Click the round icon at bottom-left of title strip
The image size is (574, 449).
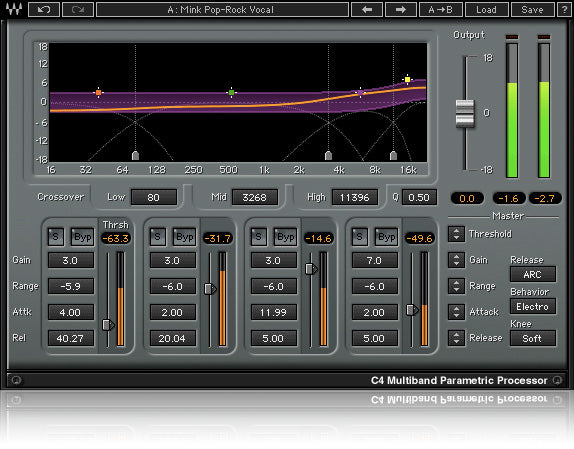tap(16, 380)
